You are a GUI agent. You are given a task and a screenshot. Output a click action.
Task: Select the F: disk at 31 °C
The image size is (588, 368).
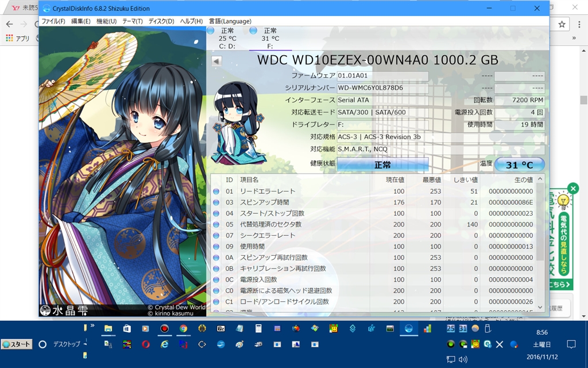click(270, 39)
